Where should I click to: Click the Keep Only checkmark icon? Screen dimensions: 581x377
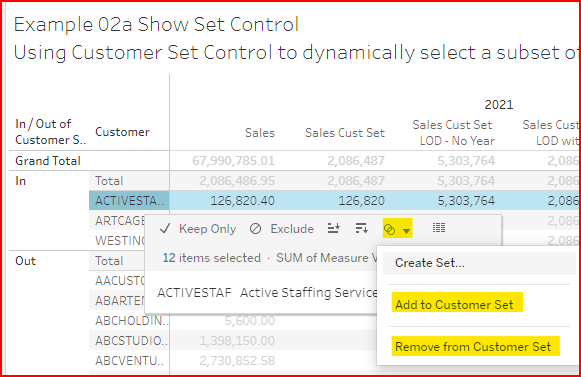165,229
